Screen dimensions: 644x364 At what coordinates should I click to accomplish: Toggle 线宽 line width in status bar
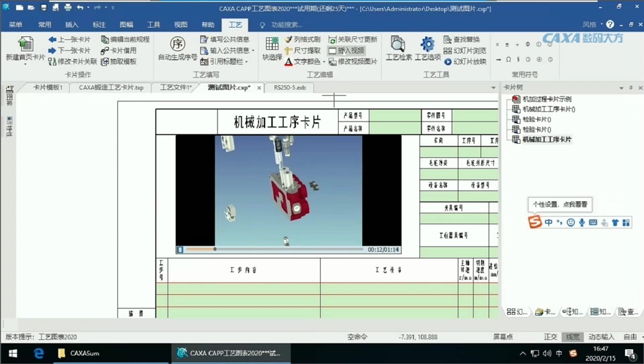click(x=572, y=337)
